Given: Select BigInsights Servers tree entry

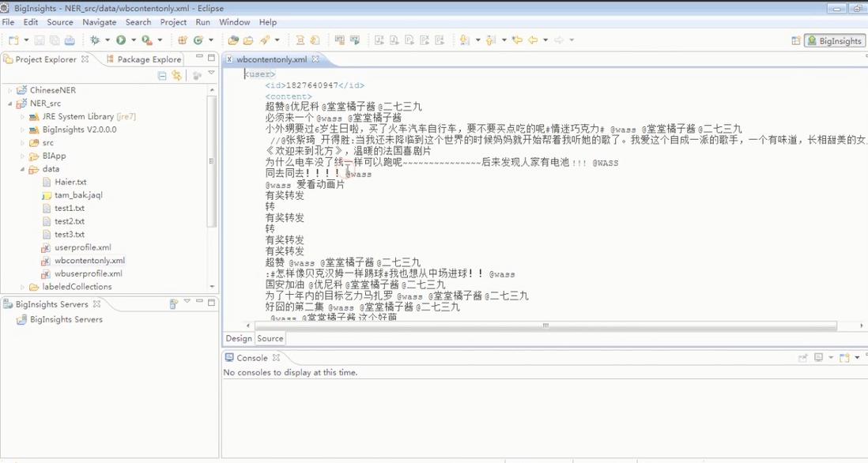Looking at the screenshot, I should pos(66,320).
